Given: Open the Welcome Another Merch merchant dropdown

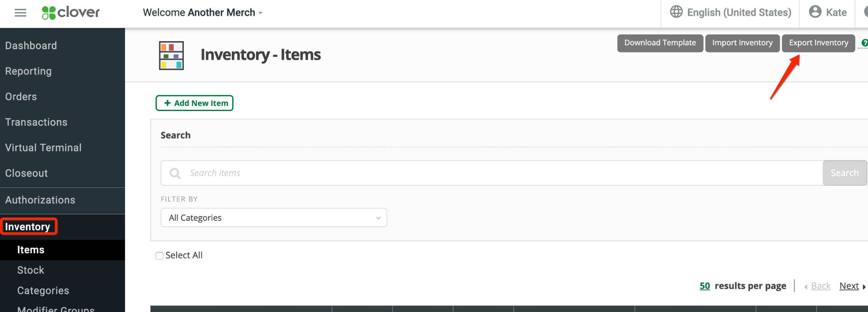Looking at the screenshot, I should click(x=203, y=13).
